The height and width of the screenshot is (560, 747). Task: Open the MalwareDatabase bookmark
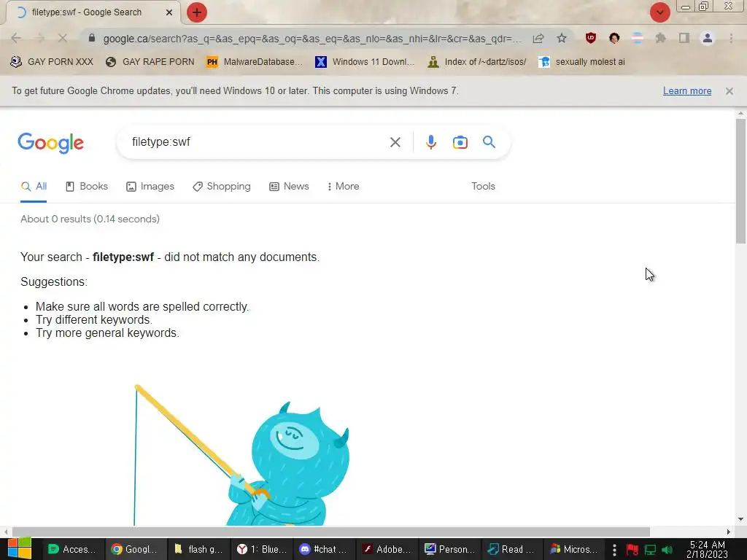[x=255, y=62]
